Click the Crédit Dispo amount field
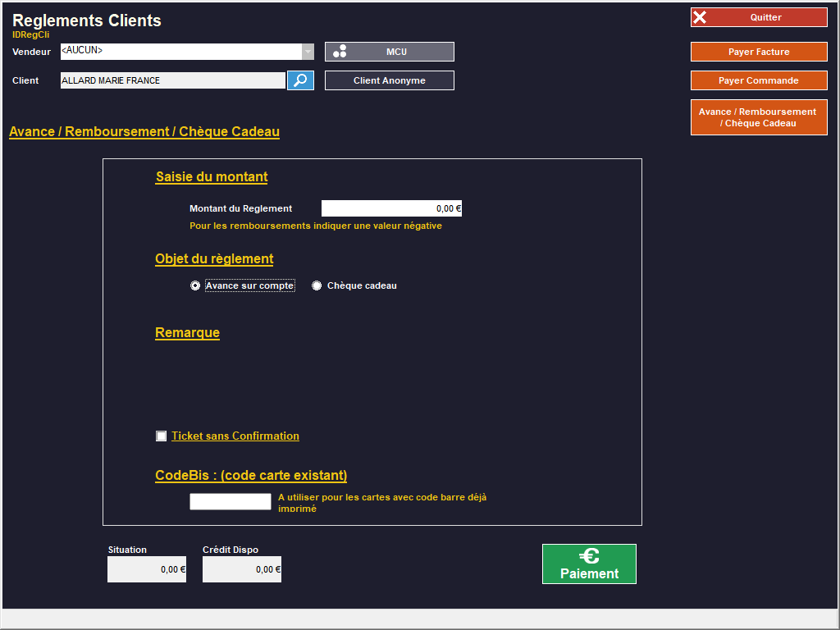The width and height of the screenshot is (840, 630). point(241,569)
